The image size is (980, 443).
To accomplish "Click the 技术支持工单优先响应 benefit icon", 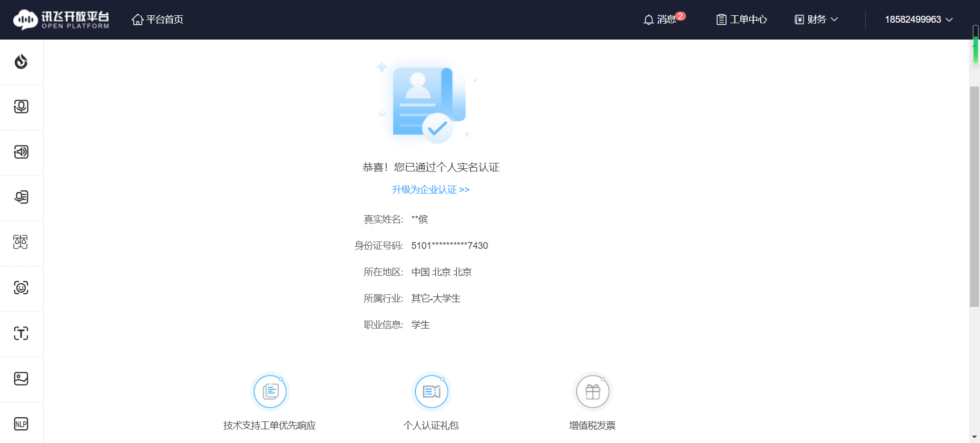I will pyautogui.click(x=270, y=392).
